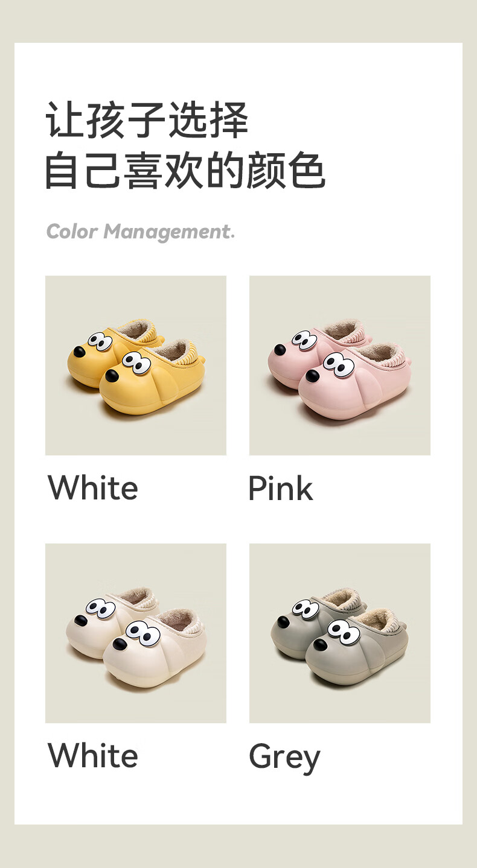The height and width of the screenshot is (868, 477).
Task: Tap googly eyes on front yellow slipper
Action: click(x=136, y=363)
